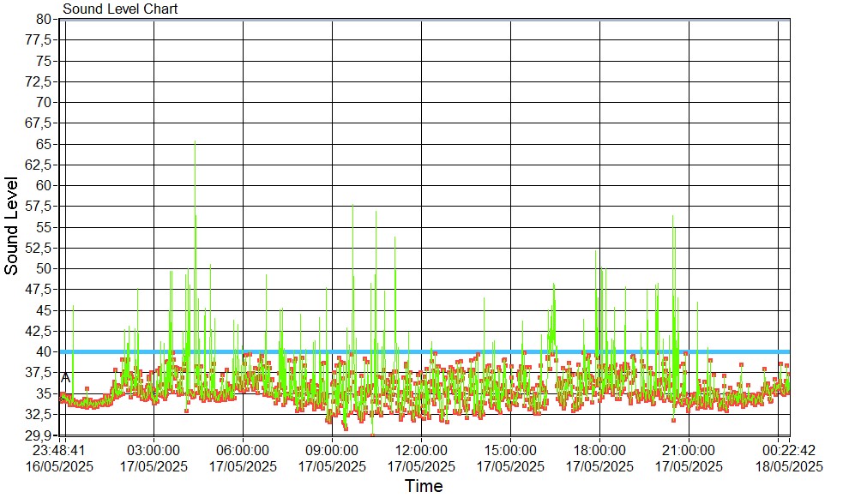This screenshot has height=504, width=849.
Task: Select the blue 40 dB threshold line
Action: click(x=429, y=351)
